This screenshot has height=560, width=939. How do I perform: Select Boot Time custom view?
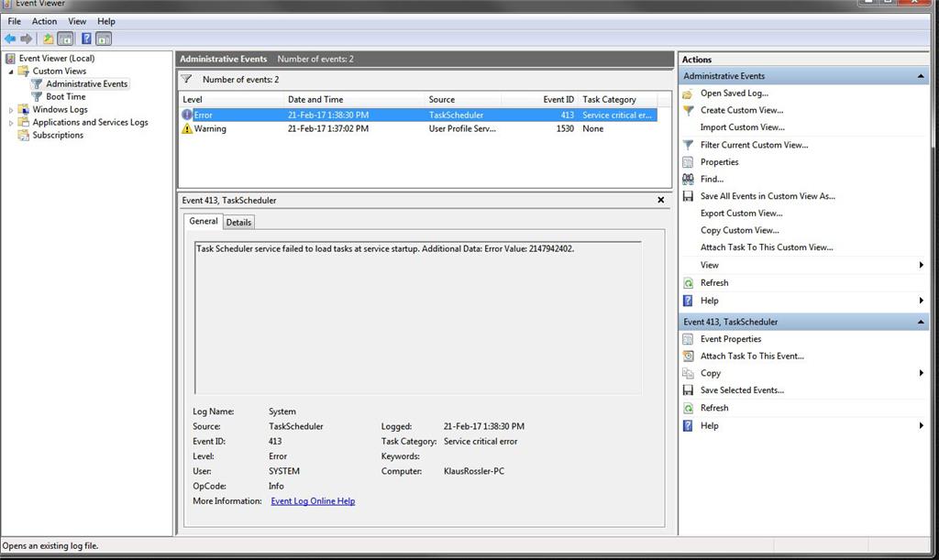pos(66,96)
